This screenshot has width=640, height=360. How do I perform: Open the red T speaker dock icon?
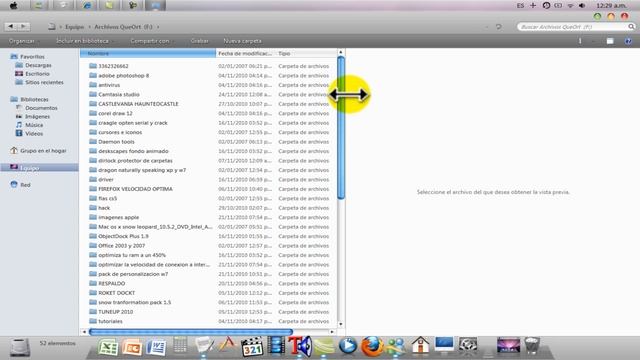300,346
